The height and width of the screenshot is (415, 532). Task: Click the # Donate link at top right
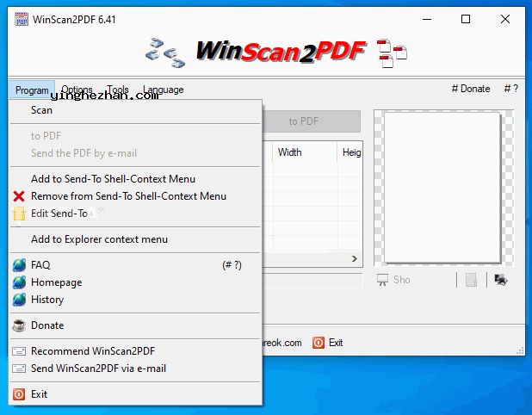471,89
